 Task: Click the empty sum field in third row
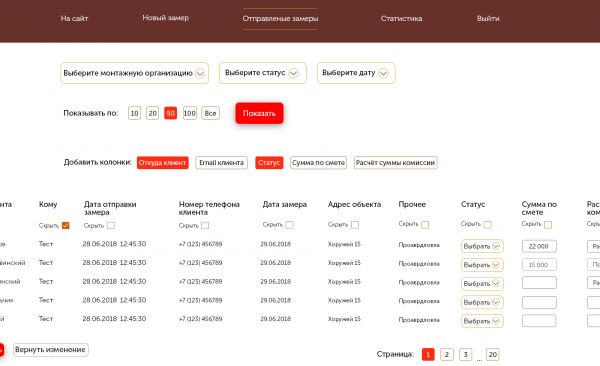click(x=539, y=283)
